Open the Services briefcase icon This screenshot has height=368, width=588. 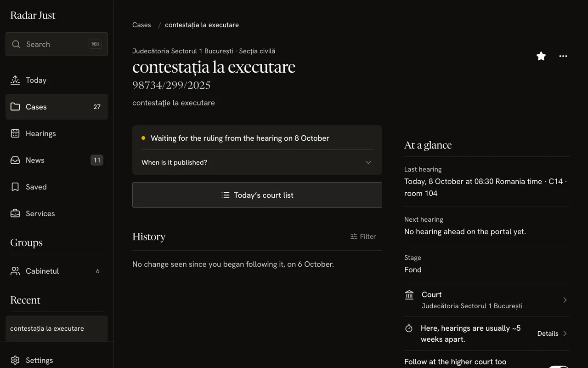click(15, 213)
